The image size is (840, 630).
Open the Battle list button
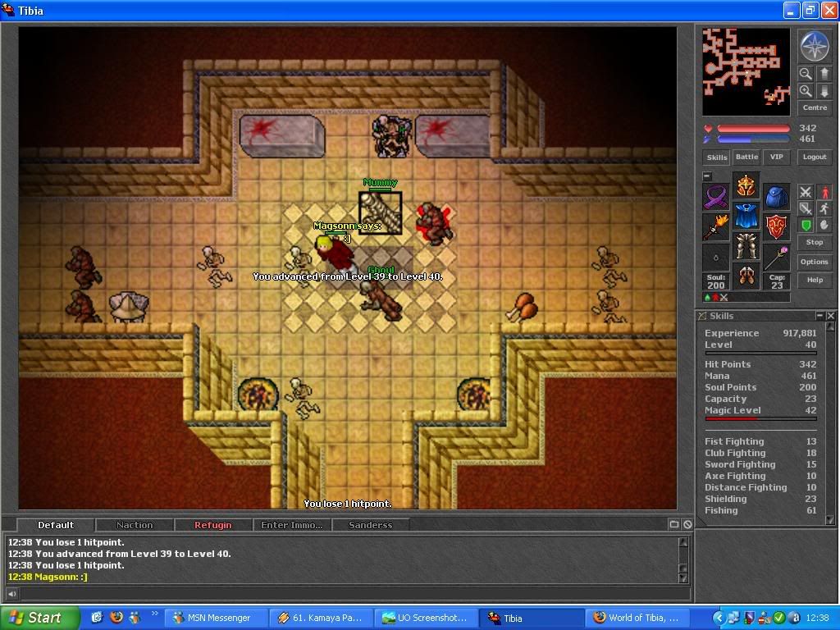pos(746,157)
